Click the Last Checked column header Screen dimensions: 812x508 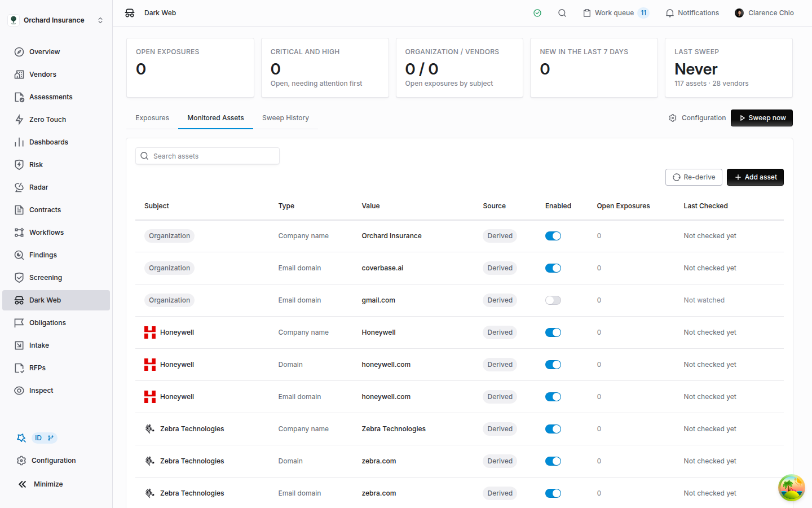point(705,206)
